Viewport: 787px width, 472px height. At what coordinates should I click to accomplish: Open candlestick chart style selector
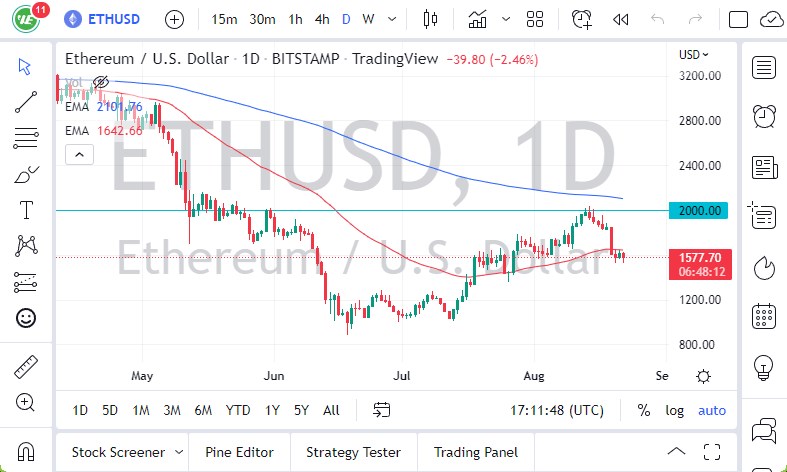click(431, 19)
